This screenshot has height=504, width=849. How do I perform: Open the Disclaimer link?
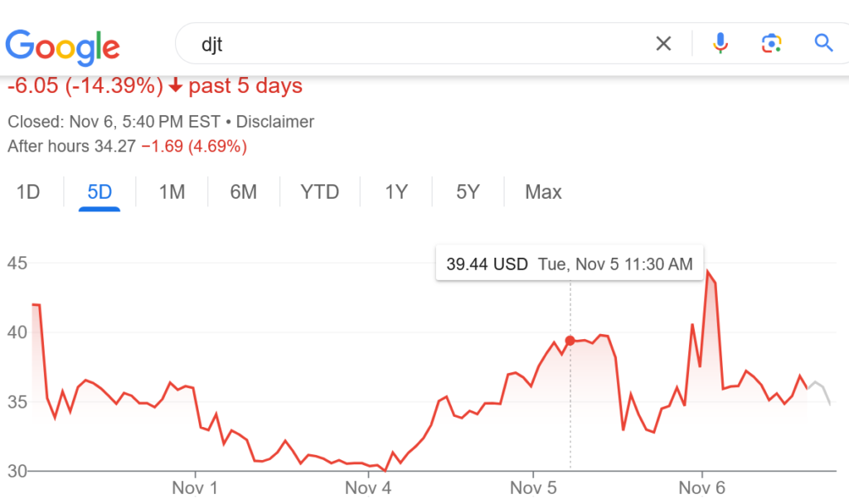(x=275, y=122)
